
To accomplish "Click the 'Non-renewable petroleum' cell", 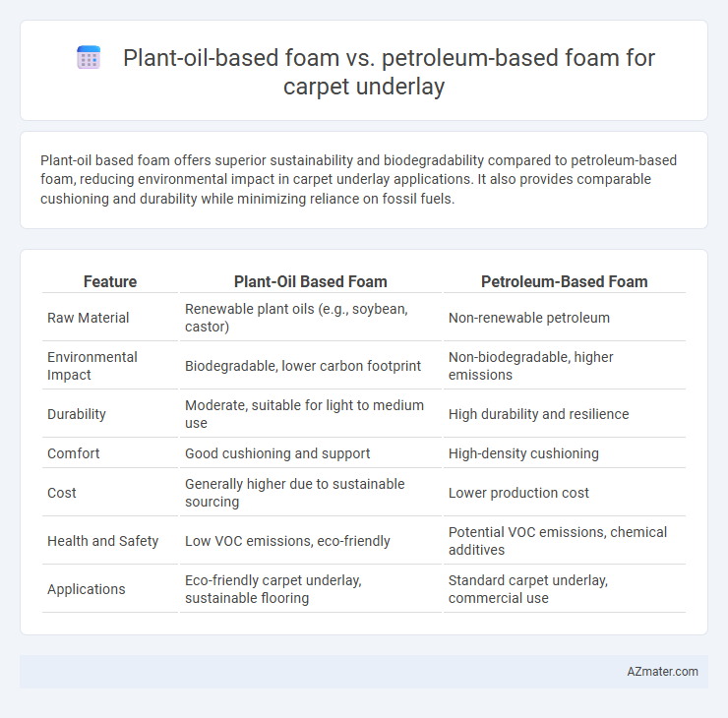I will [x=529, y=318].
